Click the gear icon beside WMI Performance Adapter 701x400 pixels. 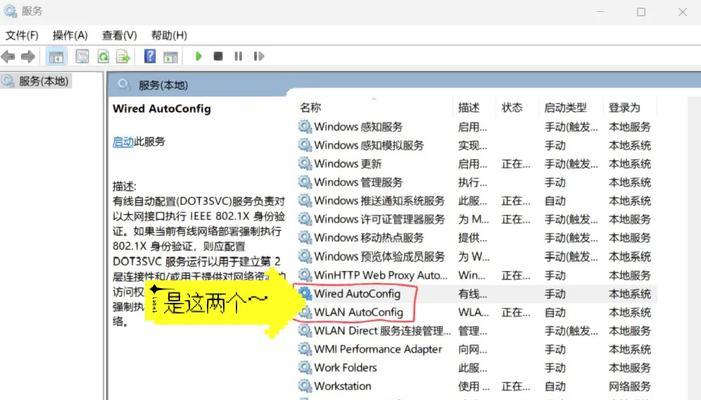click(x=305, y=349)
